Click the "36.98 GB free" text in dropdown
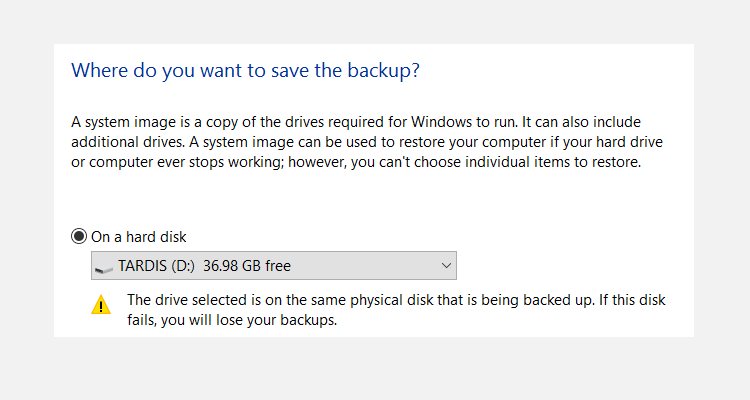Screen dimensions: 750x400 (247, 266)
